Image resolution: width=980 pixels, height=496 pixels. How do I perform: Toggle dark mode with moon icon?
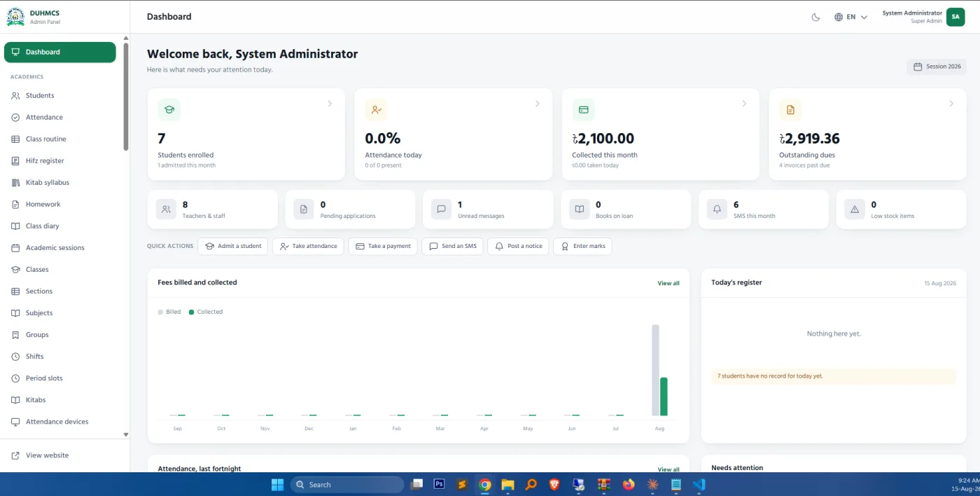pyautogui.click(x=815, y=17)
